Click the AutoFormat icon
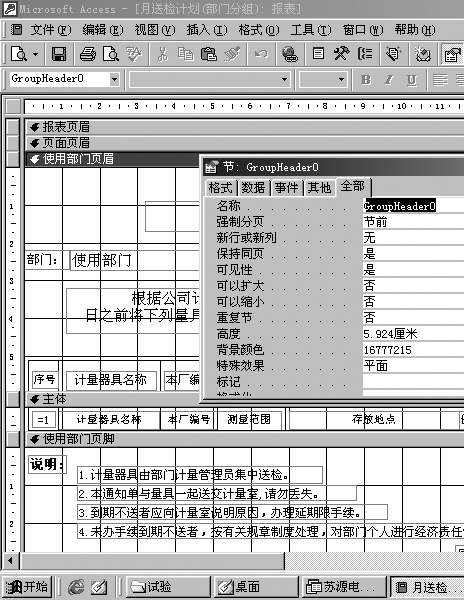The height and width of the screenshot is (600, 464). pyautogui.click(x=393, y=54)
